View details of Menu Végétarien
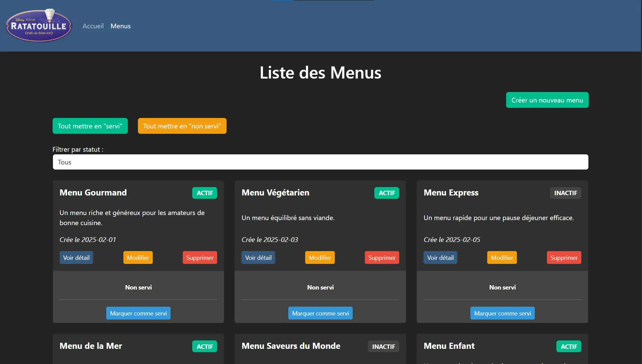 point(258,257)
